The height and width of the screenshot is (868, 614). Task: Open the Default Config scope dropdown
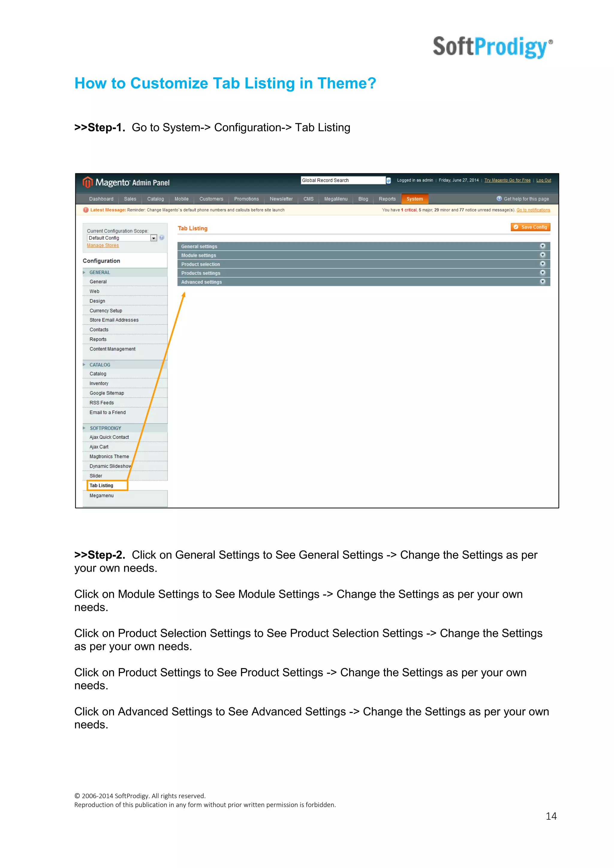coord(153,238)
